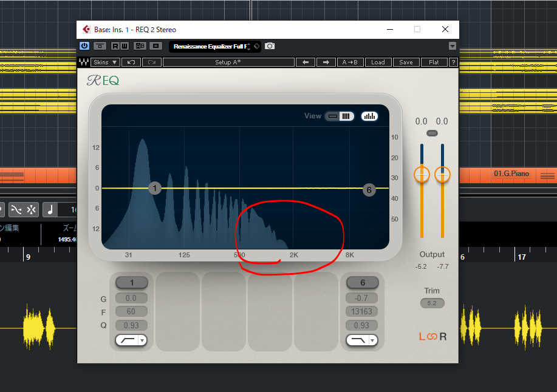
Task: Open the Setup A* preset menu
Action: click(x=228, y=62)
